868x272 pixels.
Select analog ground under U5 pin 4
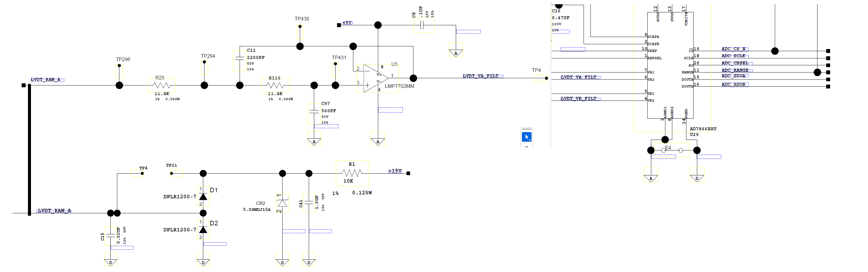378,141
